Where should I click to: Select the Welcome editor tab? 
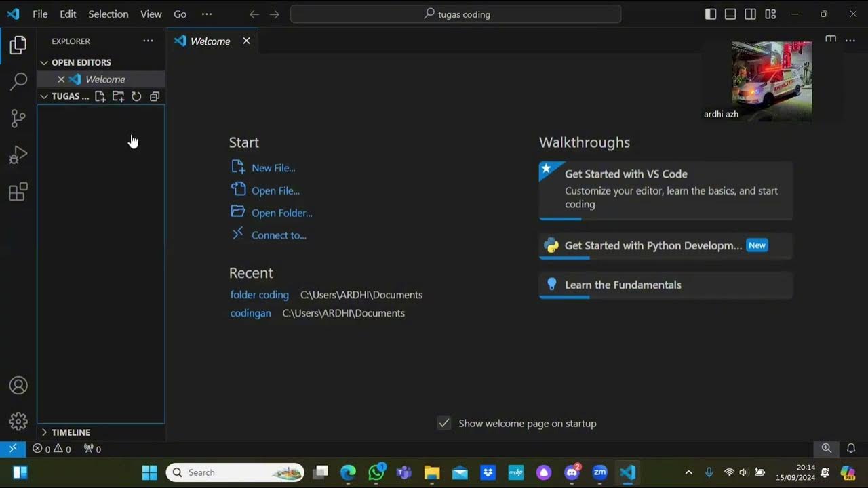click(x=212, y=41)
